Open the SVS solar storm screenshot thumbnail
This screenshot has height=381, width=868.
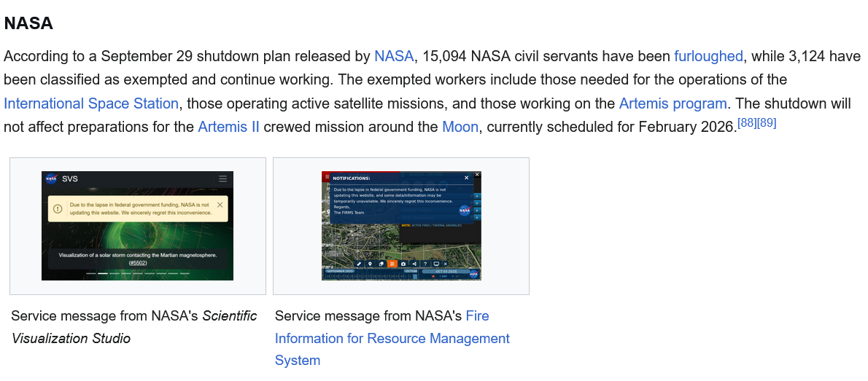(137, 226)
